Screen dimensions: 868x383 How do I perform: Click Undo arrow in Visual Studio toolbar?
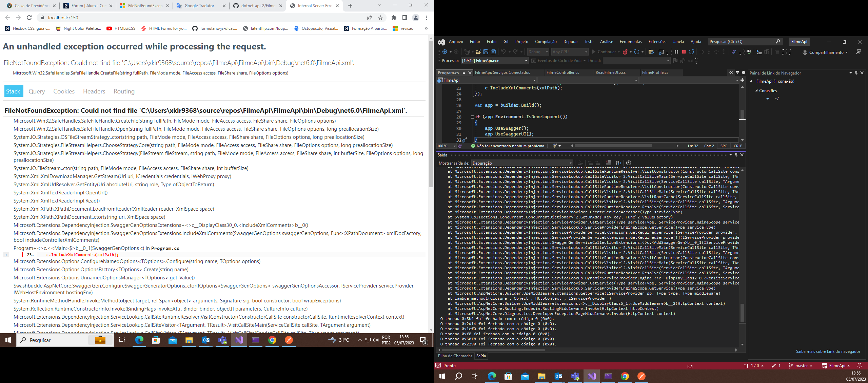click(504, 52)
